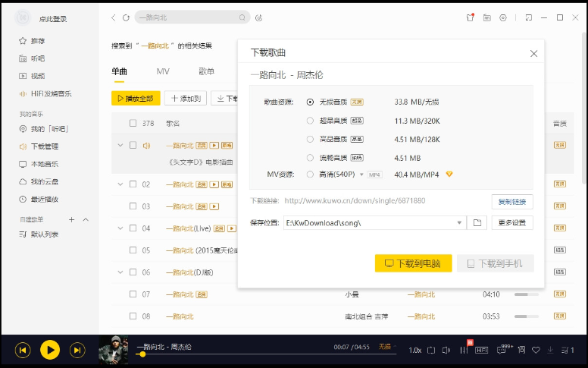Click the 复制链接 button
588x368 pixels.
click(512, 202)
